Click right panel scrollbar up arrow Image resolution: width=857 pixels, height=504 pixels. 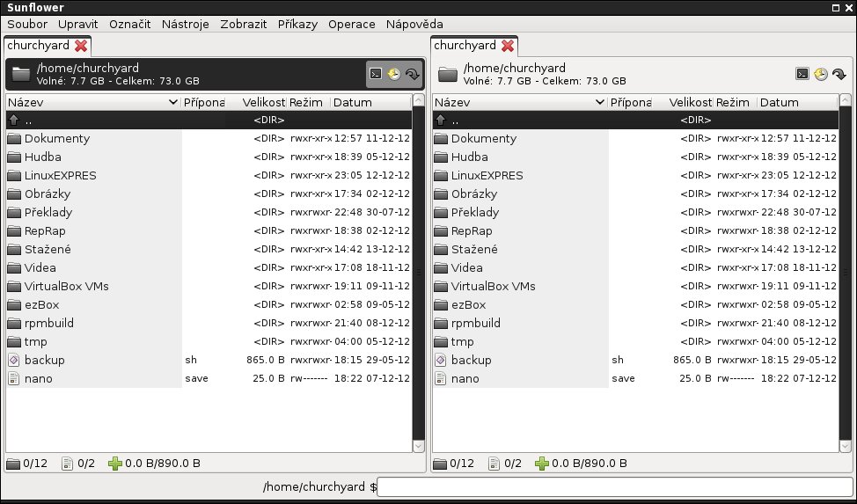coord(846,100)
